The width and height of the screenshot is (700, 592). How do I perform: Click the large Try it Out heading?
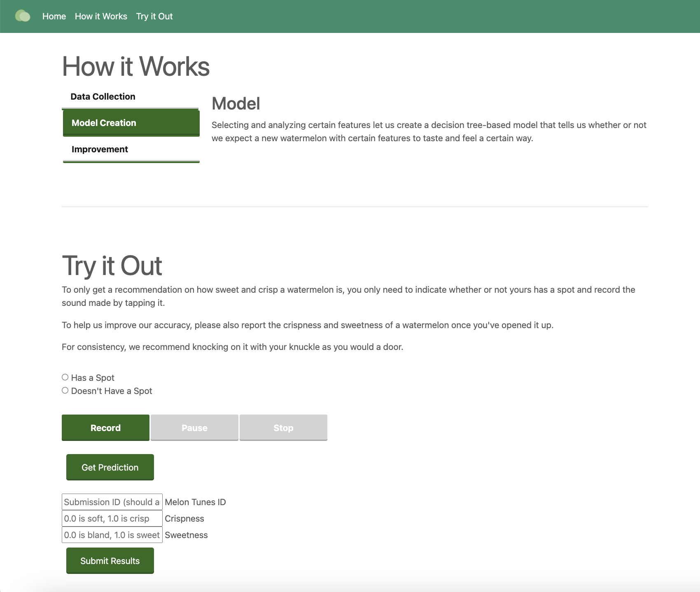point(112,266)
